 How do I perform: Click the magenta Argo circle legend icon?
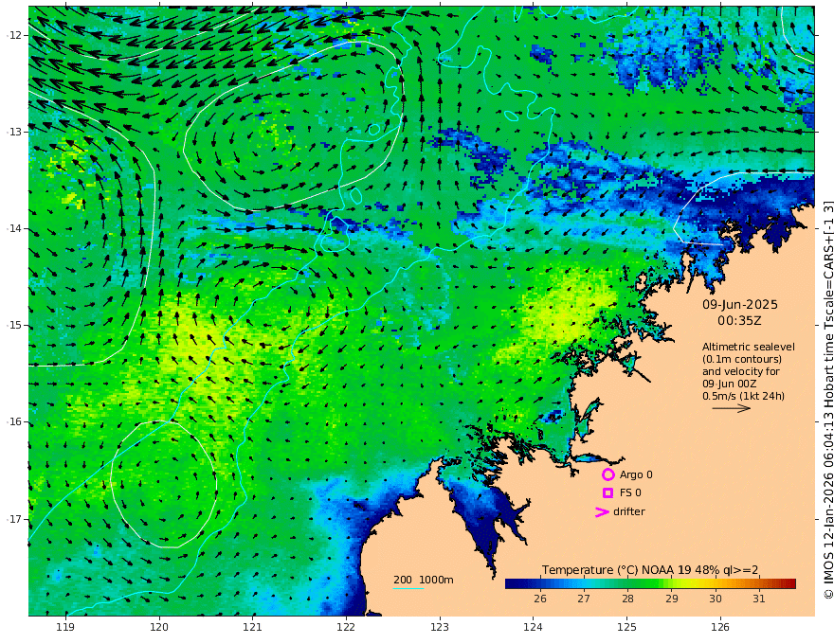(607, 474)
